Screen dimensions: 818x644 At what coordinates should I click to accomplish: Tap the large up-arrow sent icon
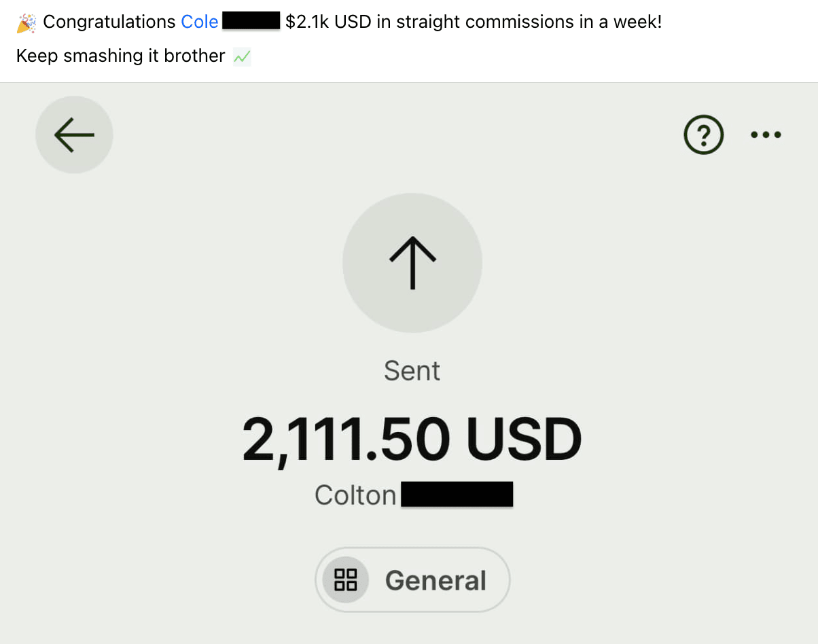pyautogui.click(x=412, y=263)
